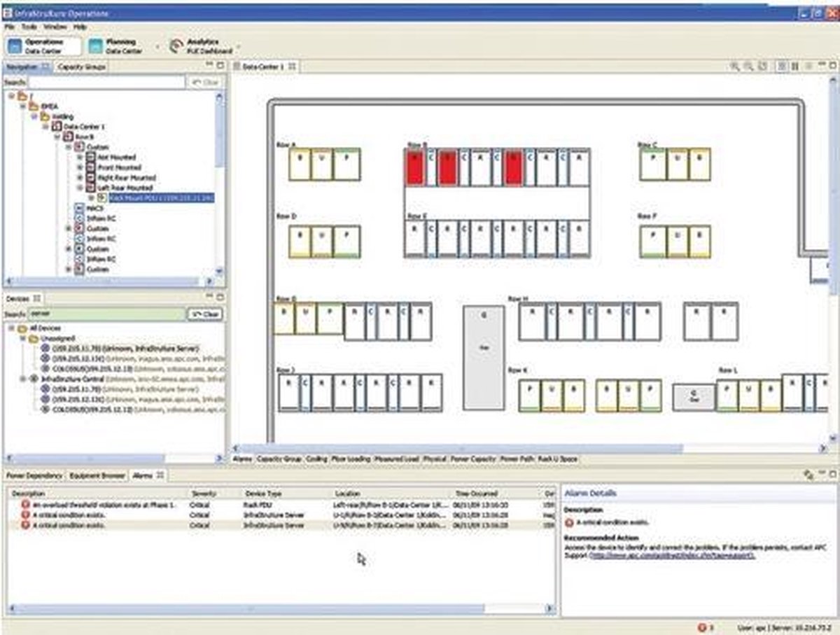Collapse the All Devices node
Viewport: 840px width, 635px height.
point(12,328)
